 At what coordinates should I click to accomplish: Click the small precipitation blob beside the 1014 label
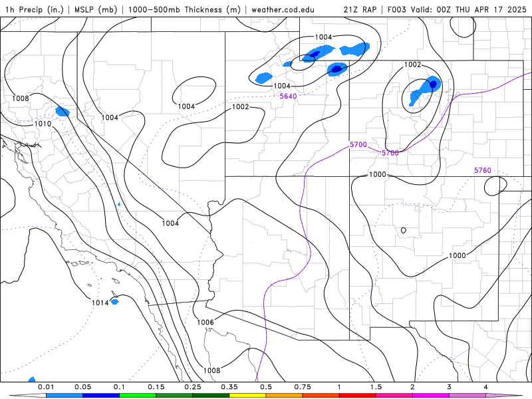115,301
